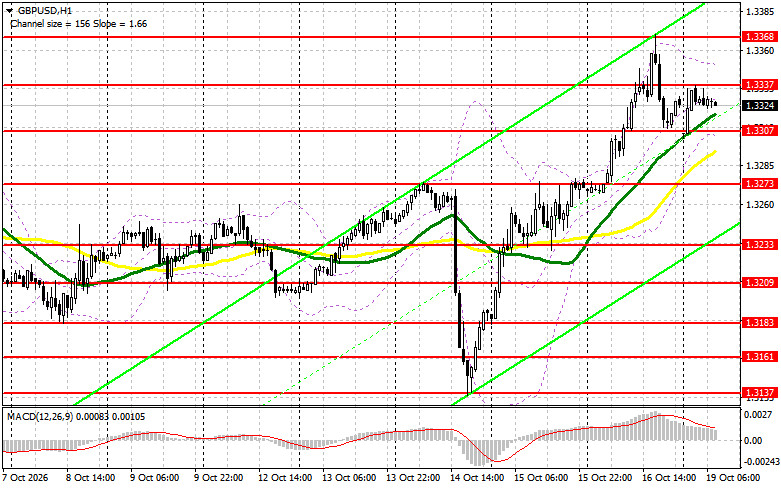Click the '13 Oct 06:00' time axis label
Image resolution: width=781 pixels, height=489 pixels.
pos(349,478)
